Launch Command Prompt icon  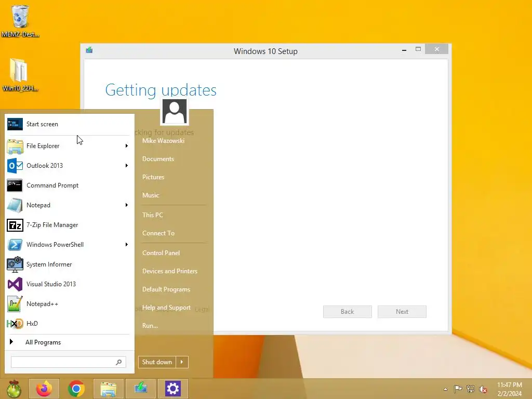15,185
